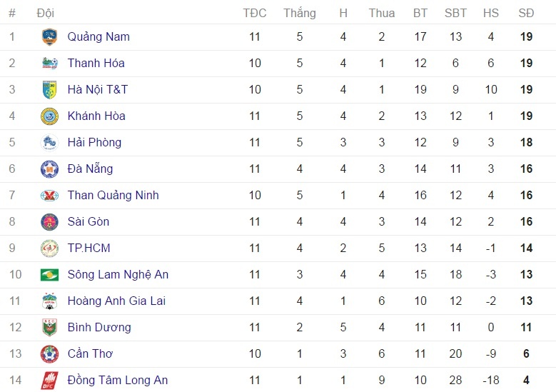Click the Sài Gòn club crest
The width and height of the screenshot is (556, 392).
point(49,221)
